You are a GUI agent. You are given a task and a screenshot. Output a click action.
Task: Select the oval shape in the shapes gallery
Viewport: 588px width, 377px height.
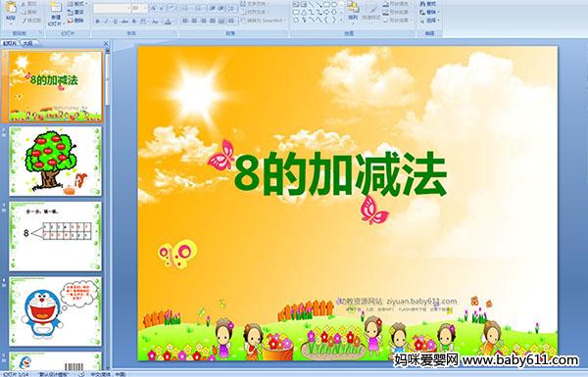point(335,5)
